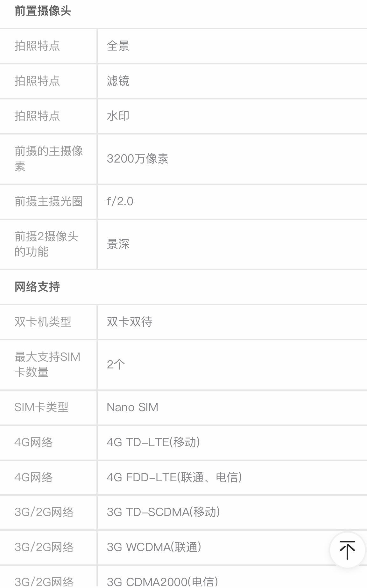
Task: Tap the 前摄主摄光圈 label
Action: (49, 201)
